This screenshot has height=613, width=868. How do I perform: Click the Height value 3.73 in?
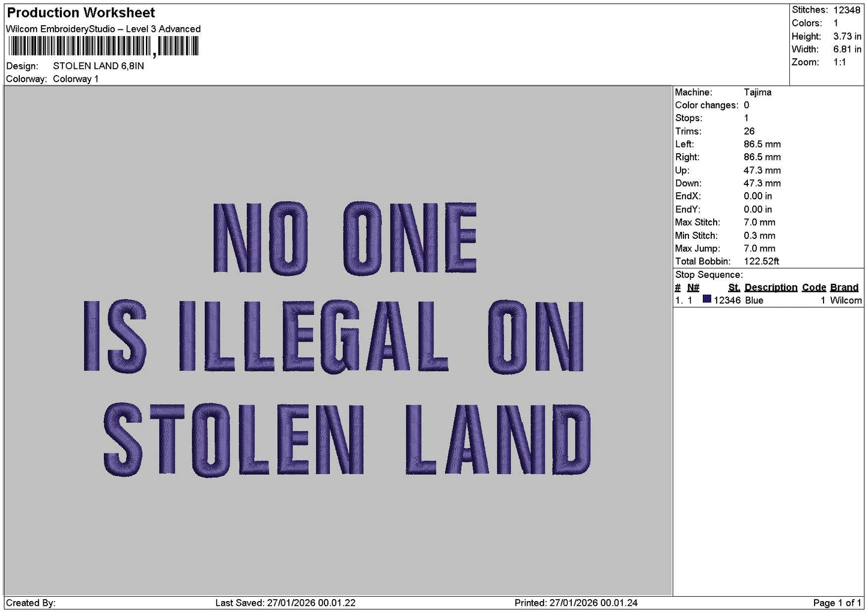point(847,37)
